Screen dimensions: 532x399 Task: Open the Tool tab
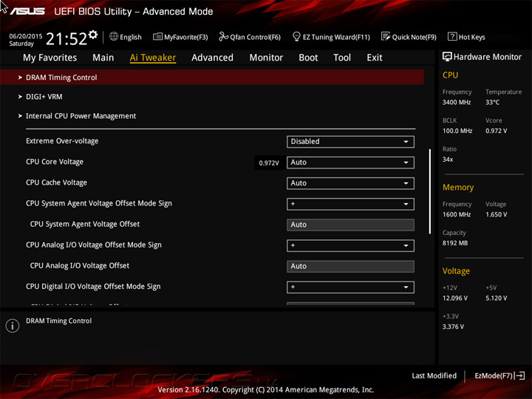tap(342, 58)
